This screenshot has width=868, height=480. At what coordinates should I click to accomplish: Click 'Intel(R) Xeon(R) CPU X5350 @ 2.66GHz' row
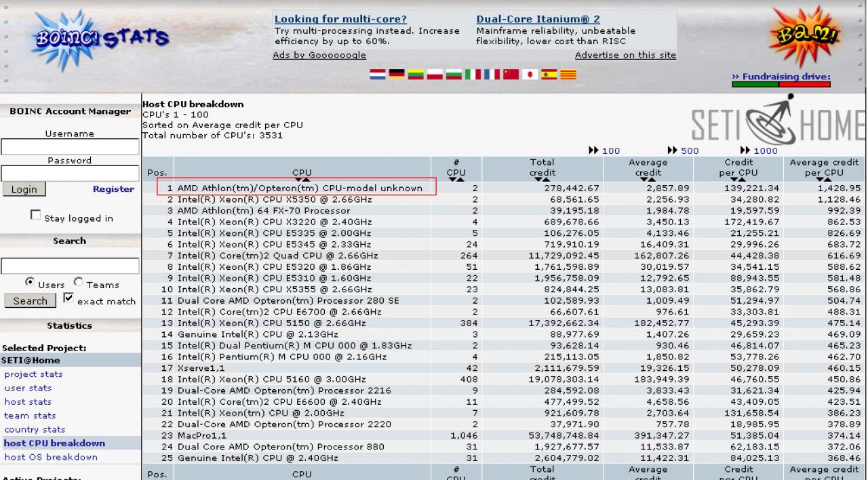click(275, 199)
